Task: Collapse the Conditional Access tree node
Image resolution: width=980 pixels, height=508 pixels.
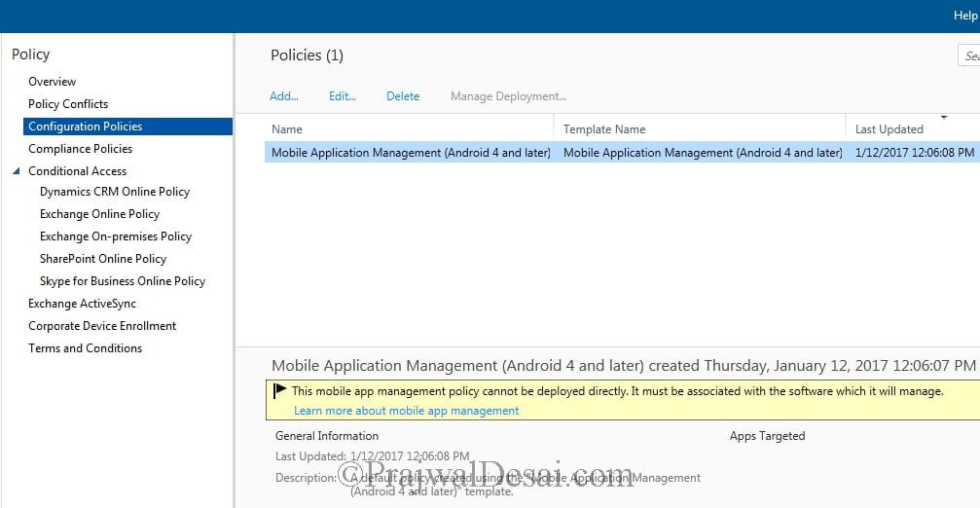Action: [17, 171]
